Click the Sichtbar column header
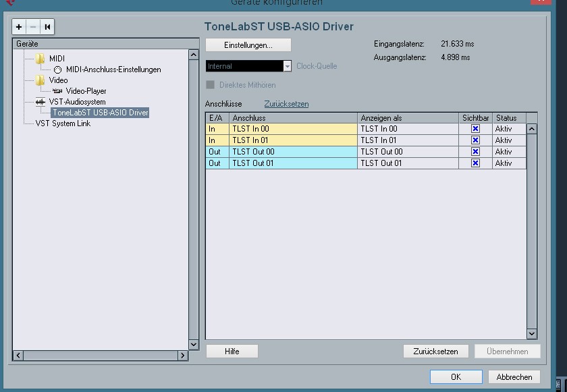Image resolution: width=567 pixels, height=392 pixels. pos(475,118)
